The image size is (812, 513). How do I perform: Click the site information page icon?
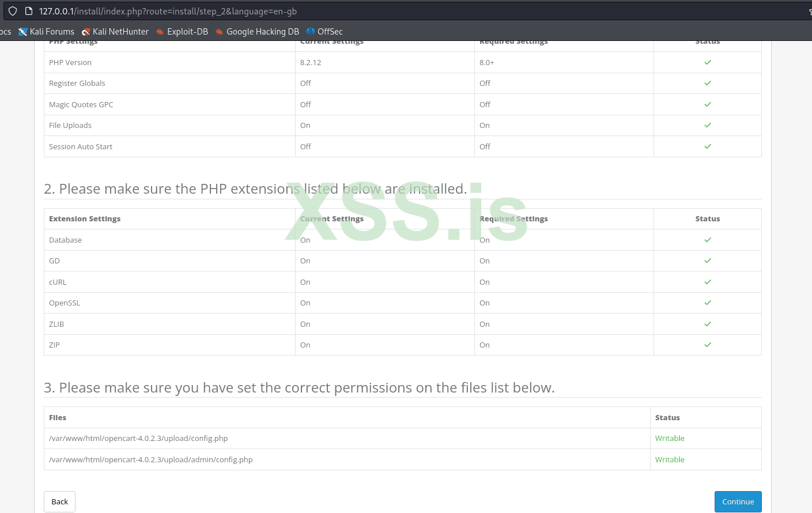[x=28, y=11]
